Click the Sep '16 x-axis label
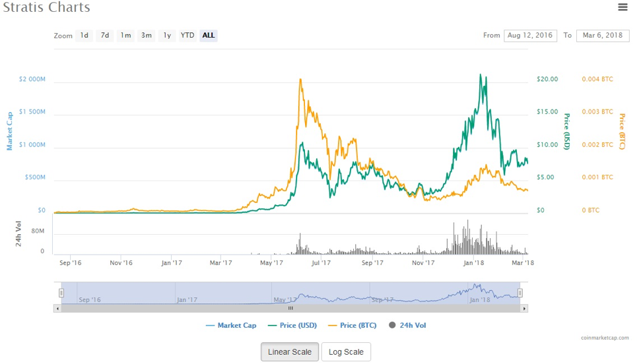 click(70, 263)
